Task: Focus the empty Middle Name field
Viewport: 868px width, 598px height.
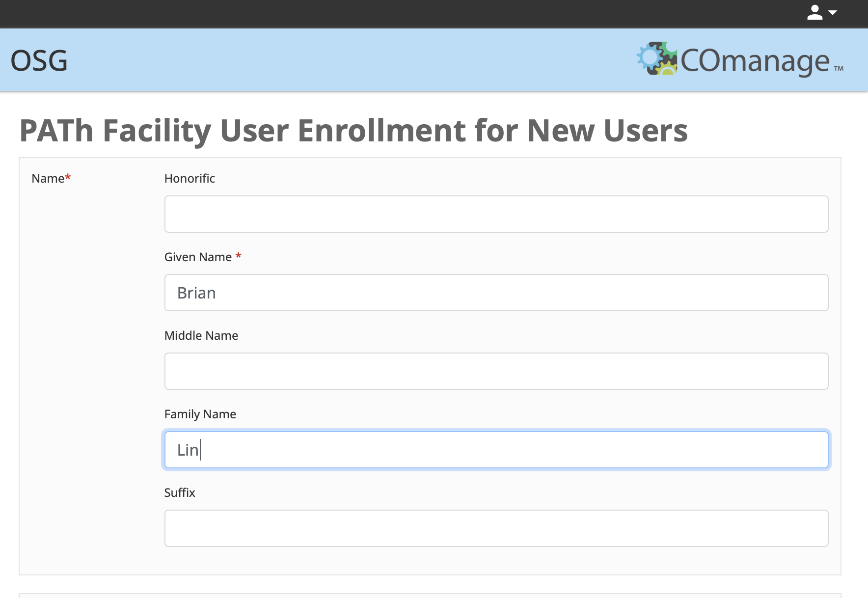Action: pyautogui.click(x=496, y=371)
